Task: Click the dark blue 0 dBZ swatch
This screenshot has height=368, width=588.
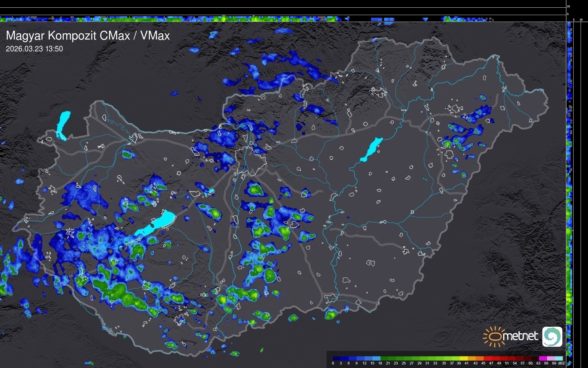Action: [x=337, y=359]
